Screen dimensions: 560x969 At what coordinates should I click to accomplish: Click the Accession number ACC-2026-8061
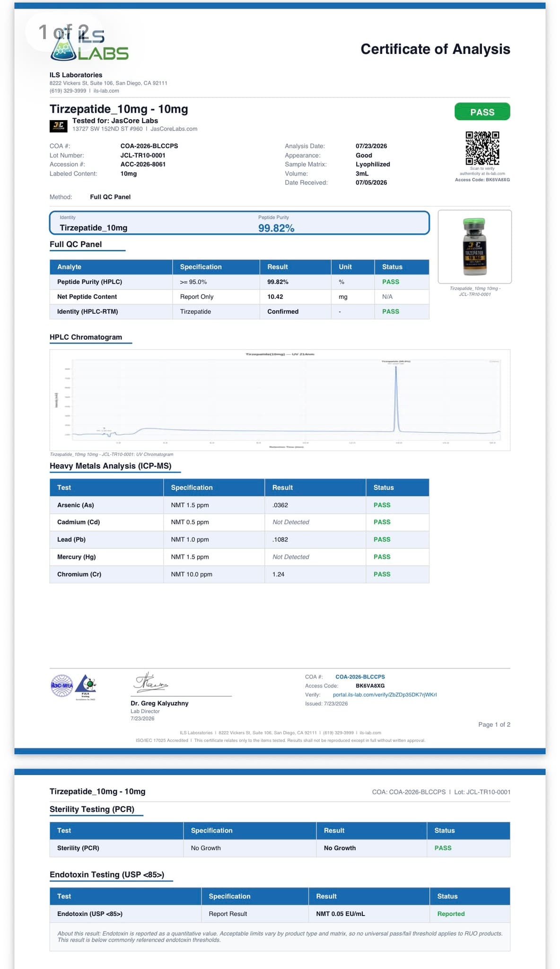click(143, 164)
